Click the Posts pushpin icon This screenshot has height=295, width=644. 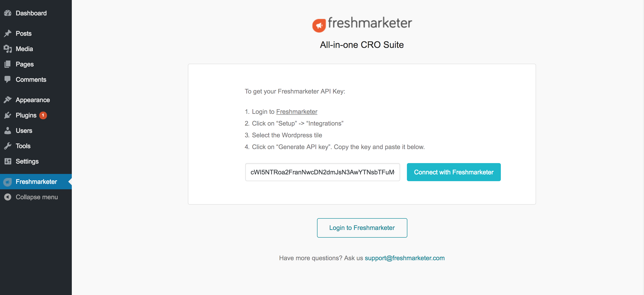[8, 33]
